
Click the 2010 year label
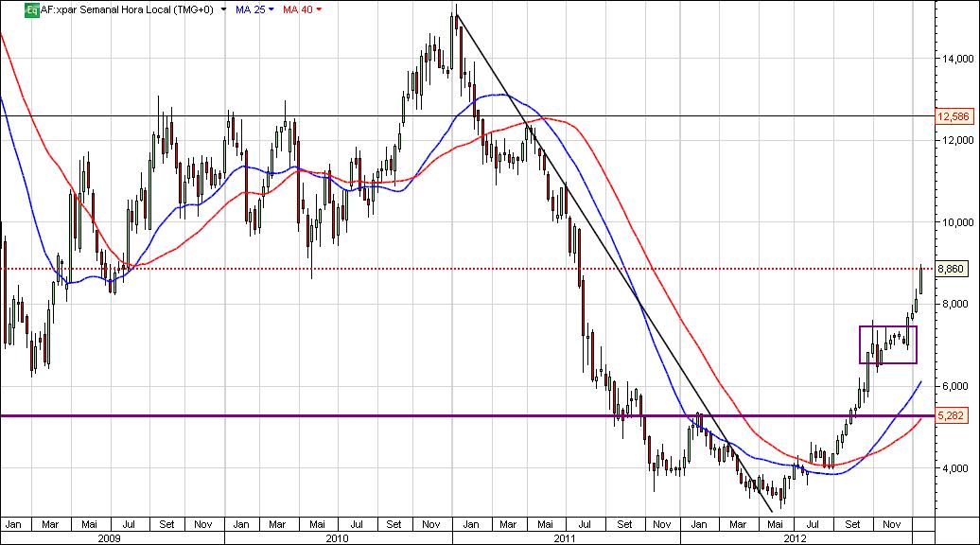tap(338, 538)
